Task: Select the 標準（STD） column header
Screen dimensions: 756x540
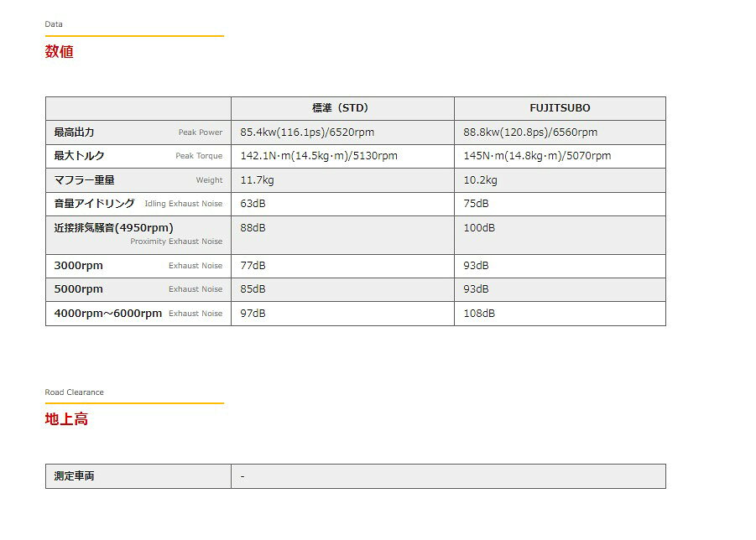Action: 342,108
